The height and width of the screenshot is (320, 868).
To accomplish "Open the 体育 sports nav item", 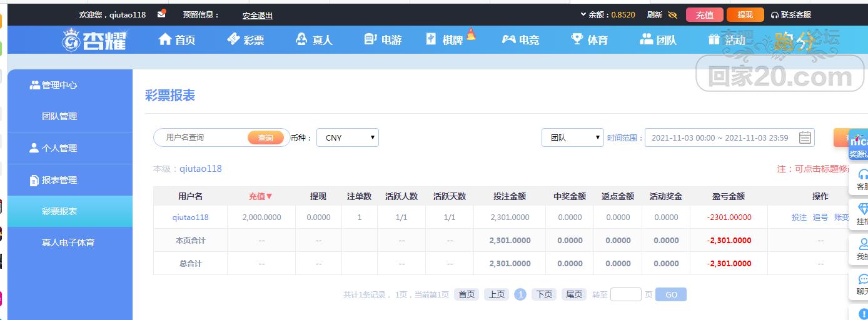I will [x=589, y=39].
